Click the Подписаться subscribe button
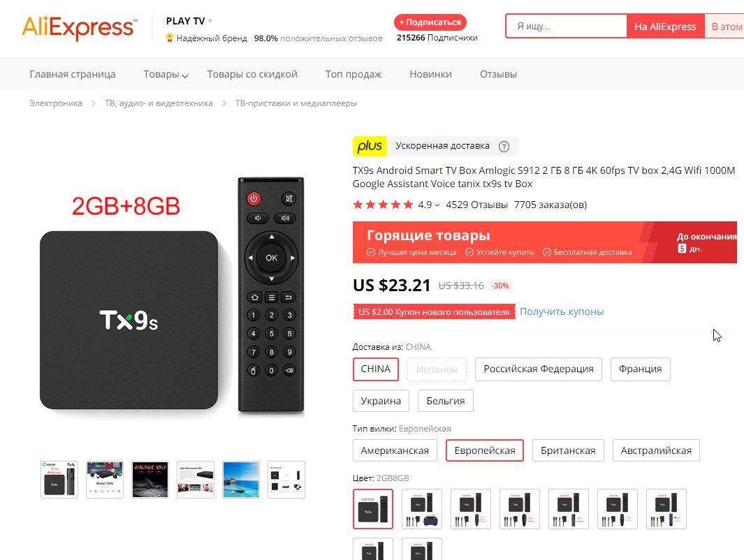744x560 pixels. 430,22
